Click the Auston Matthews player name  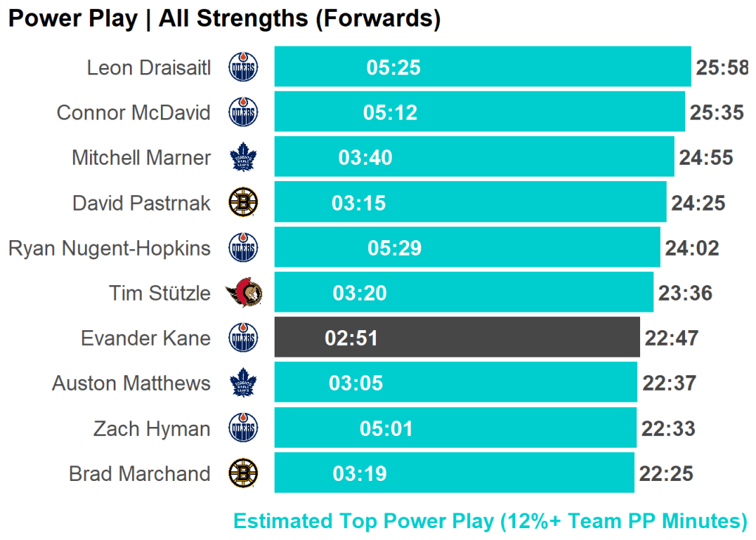click(131, 383)
